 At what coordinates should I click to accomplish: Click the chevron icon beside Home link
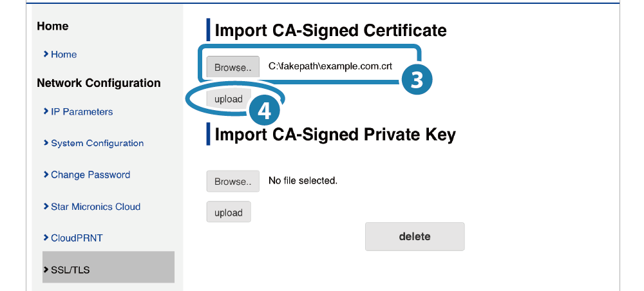coord(46,54)
